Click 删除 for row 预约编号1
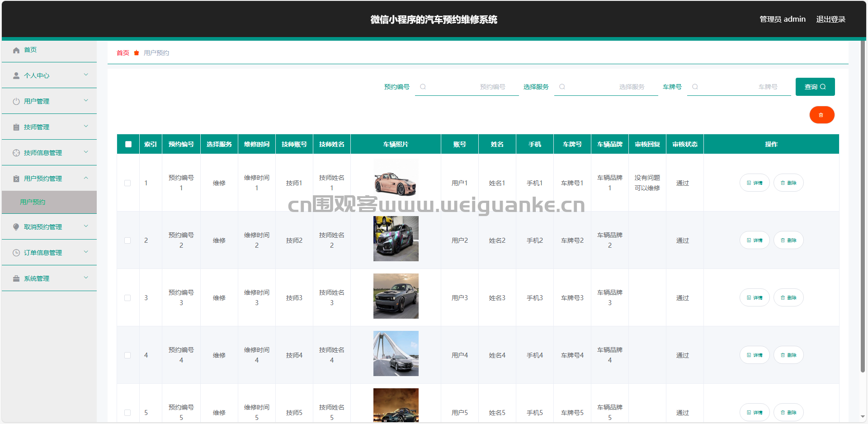This screenshot has width=868, height=424. (788, 183)
